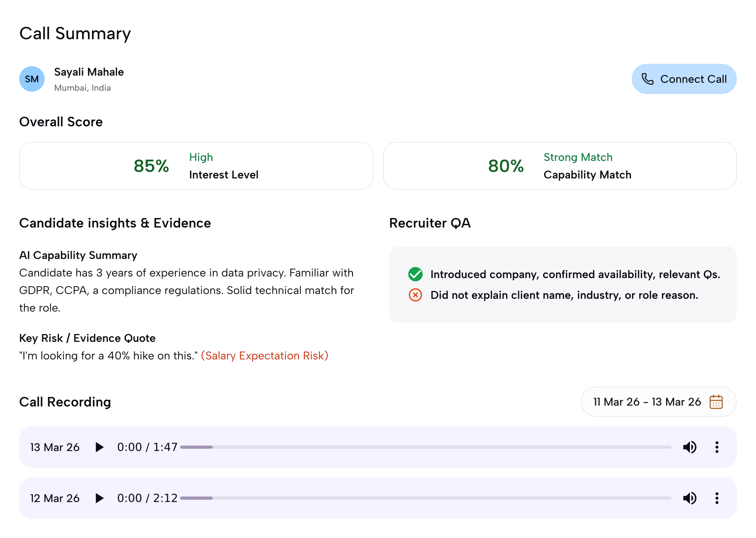Click the Salary Expectation Risk red label
Viewport: 756px width, 538px height.
264,355
